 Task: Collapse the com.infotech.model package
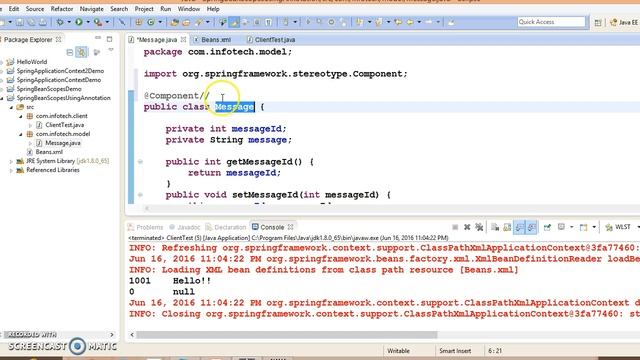pyautogui.click(x=21, y=134)
